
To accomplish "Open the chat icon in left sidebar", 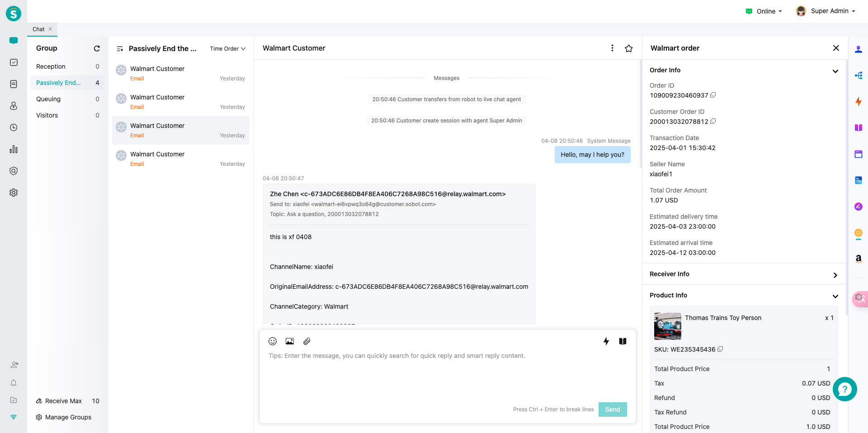I will (x=14, y=41).
